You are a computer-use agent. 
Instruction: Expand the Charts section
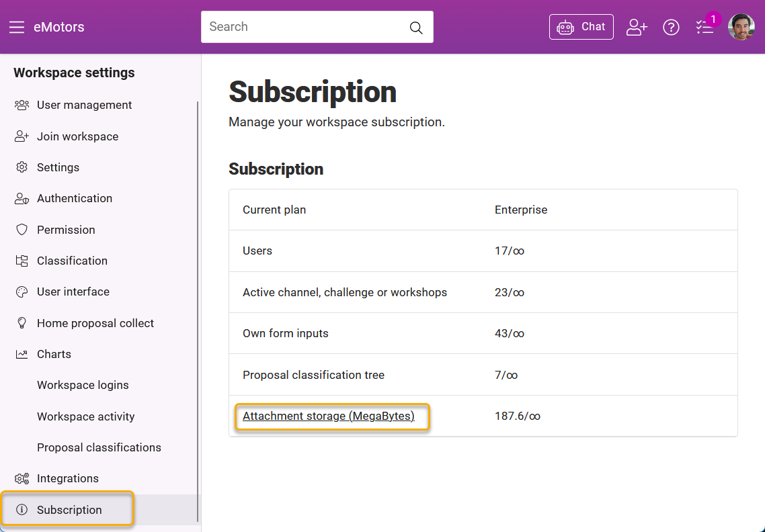54,354
